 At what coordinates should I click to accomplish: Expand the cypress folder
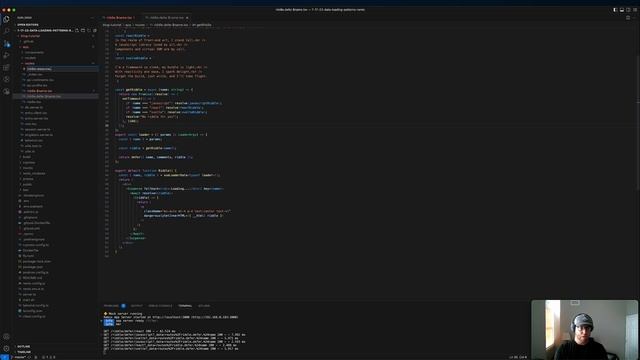[x=29, y=162]
